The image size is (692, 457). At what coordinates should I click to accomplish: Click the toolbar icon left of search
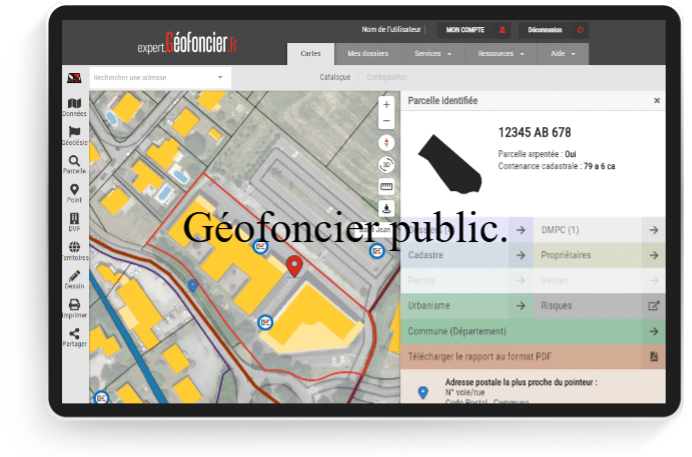pyautogui.click(x=74, y=78)
